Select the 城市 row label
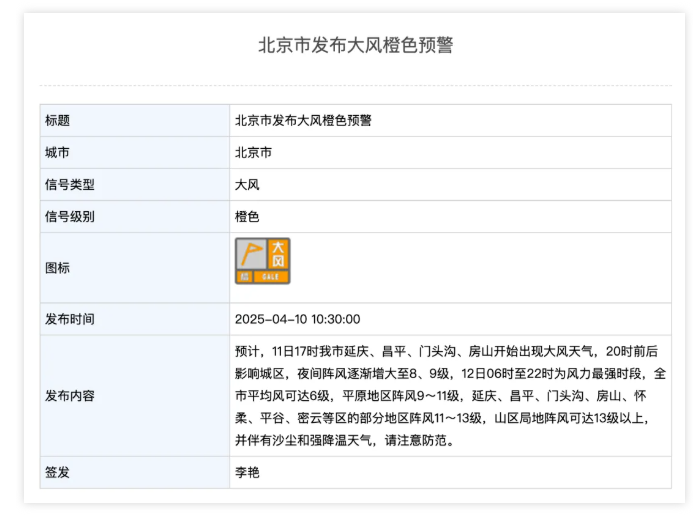The image size is (696, 517). [57, 153]
